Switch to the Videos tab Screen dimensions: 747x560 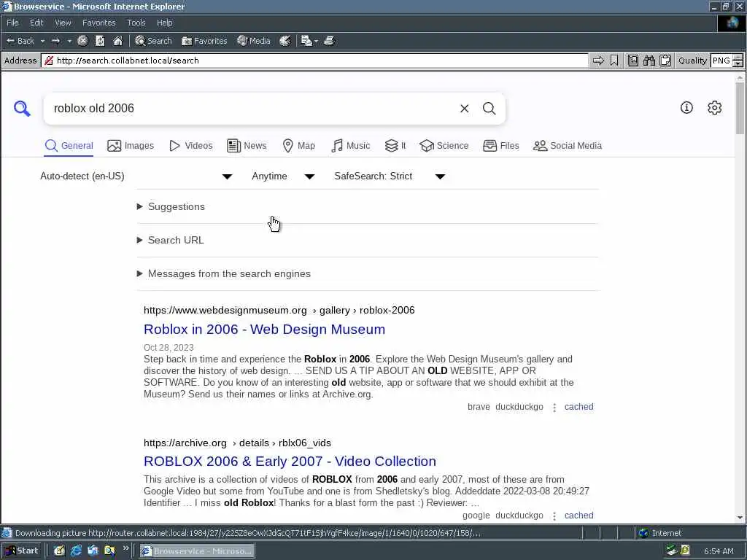(191, 146)
